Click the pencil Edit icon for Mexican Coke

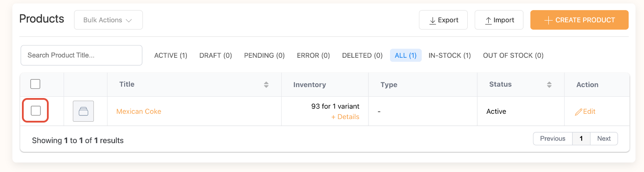click(x=579, y=112)
